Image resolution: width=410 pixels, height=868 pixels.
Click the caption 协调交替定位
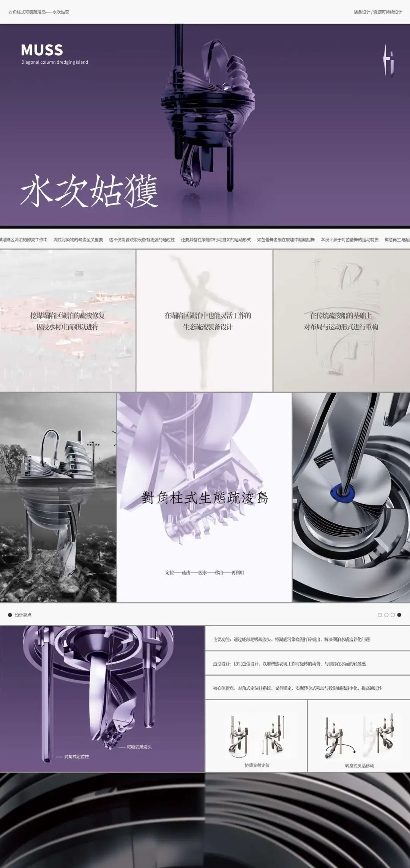click(x=257, y=765)
